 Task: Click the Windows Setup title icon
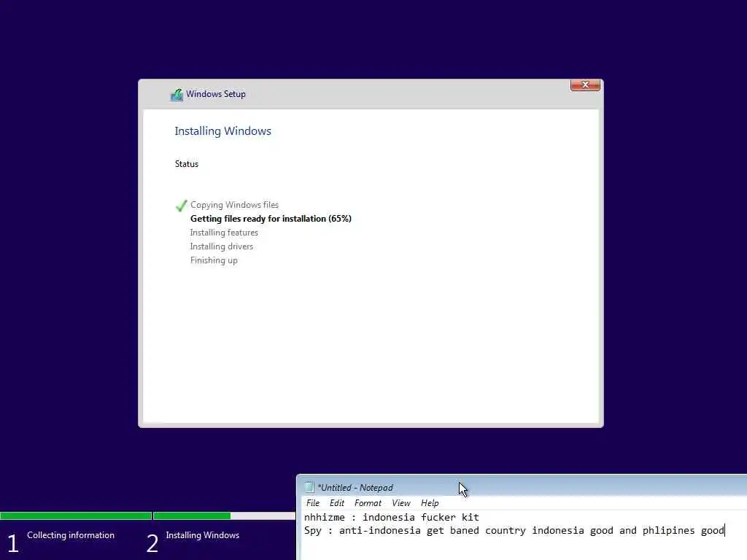point(177,94)
